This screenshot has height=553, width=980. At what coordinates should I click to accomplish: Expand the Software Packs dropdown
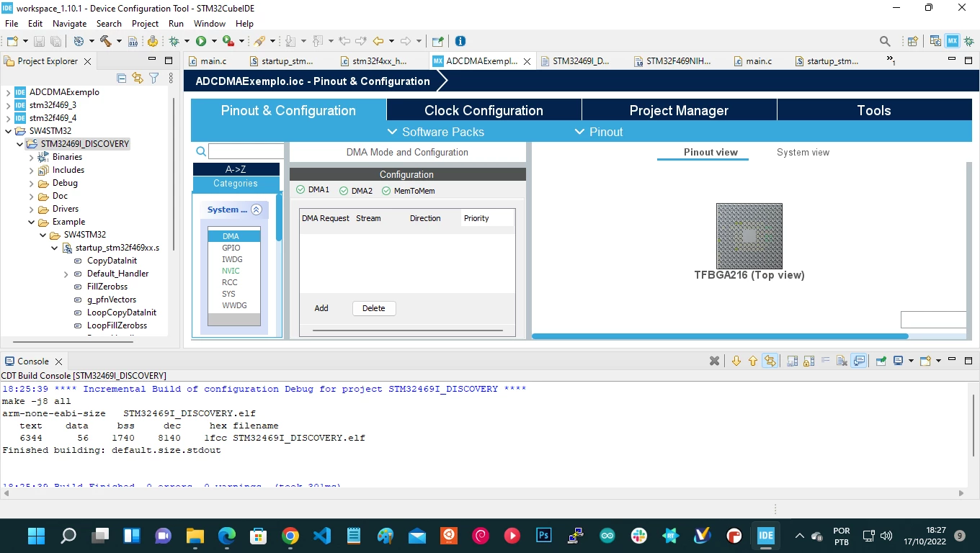[435, 132]
